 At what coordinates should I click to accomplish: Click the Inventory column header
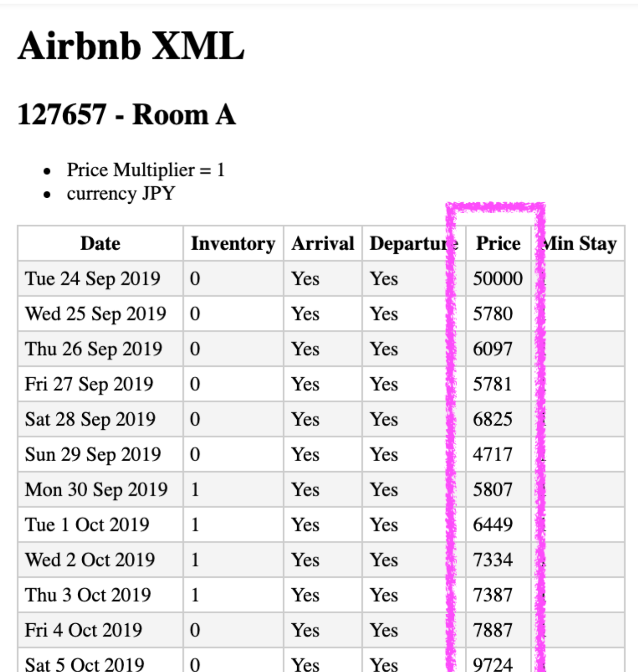[x=233, y=244]
